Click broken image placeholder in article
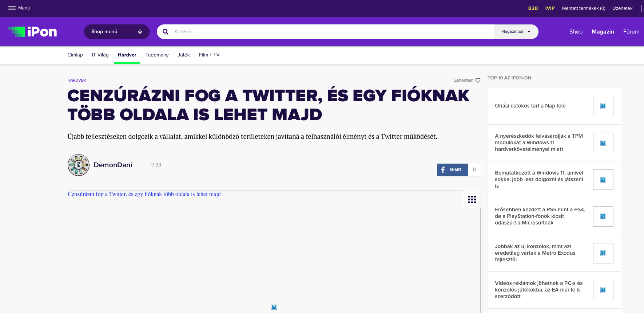Image resolution: width=644 pixels, height=313 pixels. [x=274, y=307]
